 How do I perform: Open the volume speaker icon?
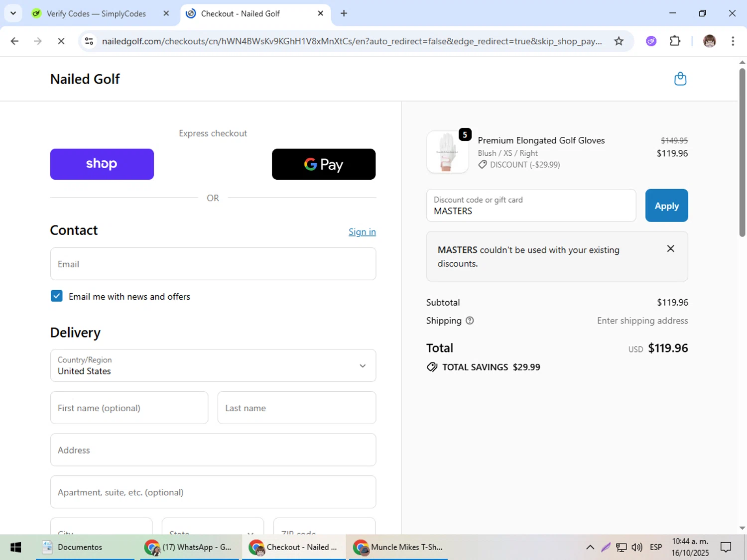point(636,547)
